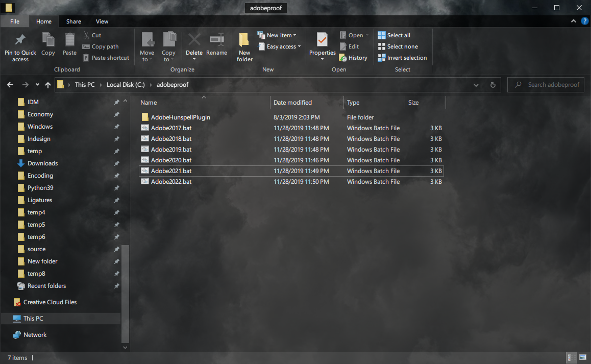Click the Copy icon in Clipboard group
The width and height of the screenshot is (591, 364).
[48, 40]
